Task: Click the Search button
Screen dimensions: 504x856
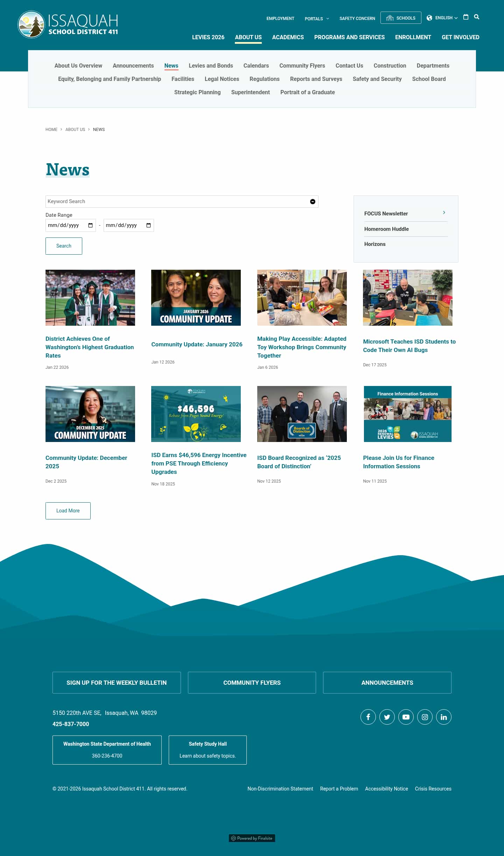Action: point(64,246)
